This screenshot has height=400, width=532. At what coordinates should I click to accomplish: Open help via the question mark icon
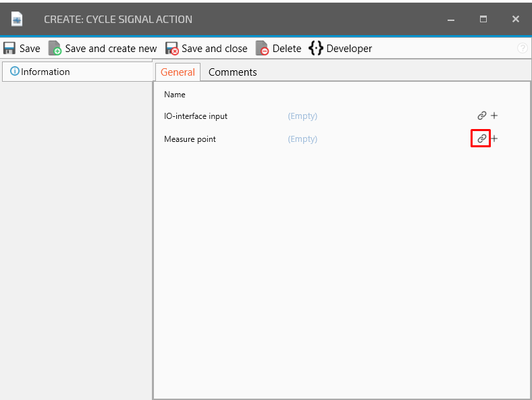point(522,49)
